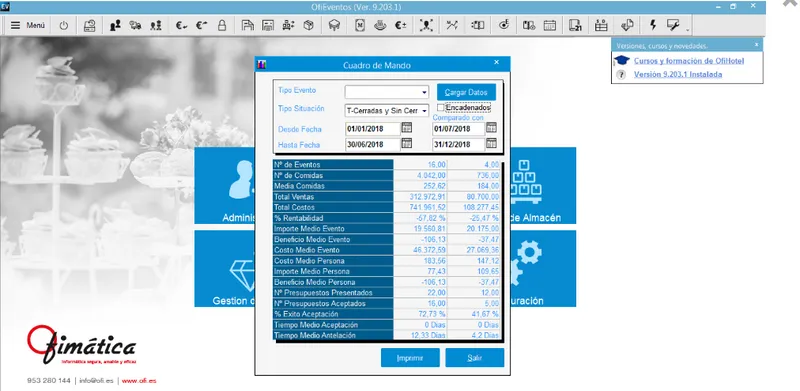The image size is (800, 391).
Task: Open Versión 9.203.1 Instalada link
Action: click(x=678, y=74)
